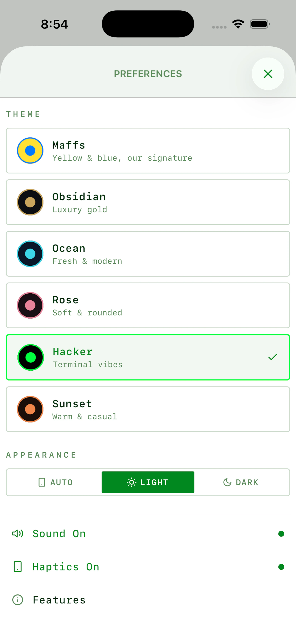Click the Hacker green theme circle icon
Viewport: 296px width, 644px height.
tap(31, 357)
